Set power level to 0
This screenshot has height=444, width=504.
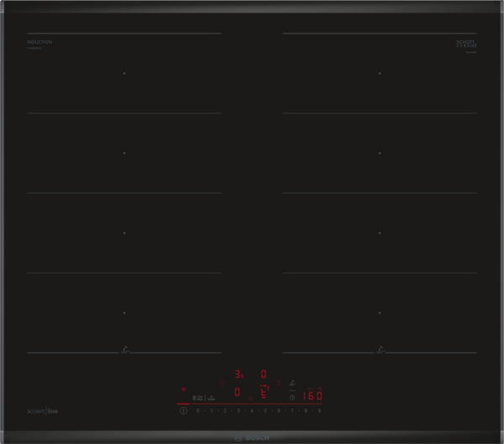click(197, 411)
